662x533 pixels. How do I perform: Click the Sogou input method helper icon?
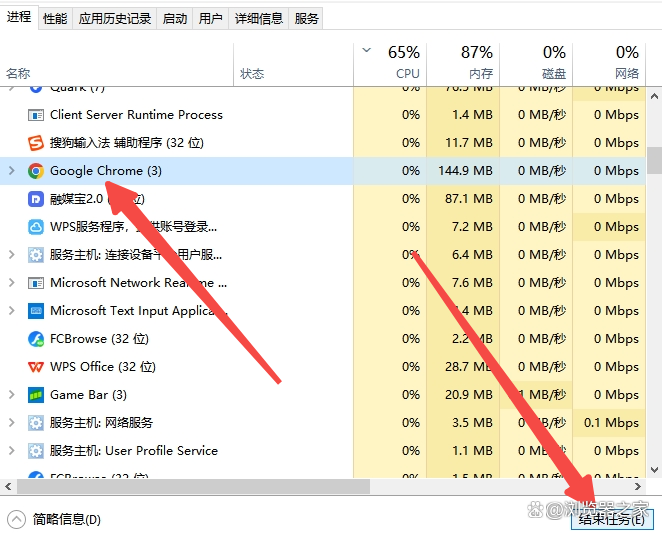pos(36,143)
